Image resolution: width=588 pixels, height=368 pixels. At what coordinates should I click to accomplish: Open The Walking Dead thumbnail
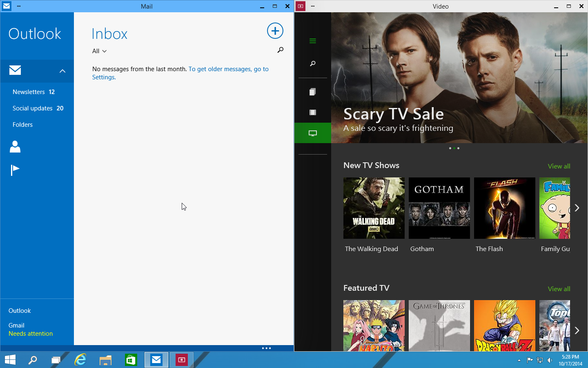(374, 208)
